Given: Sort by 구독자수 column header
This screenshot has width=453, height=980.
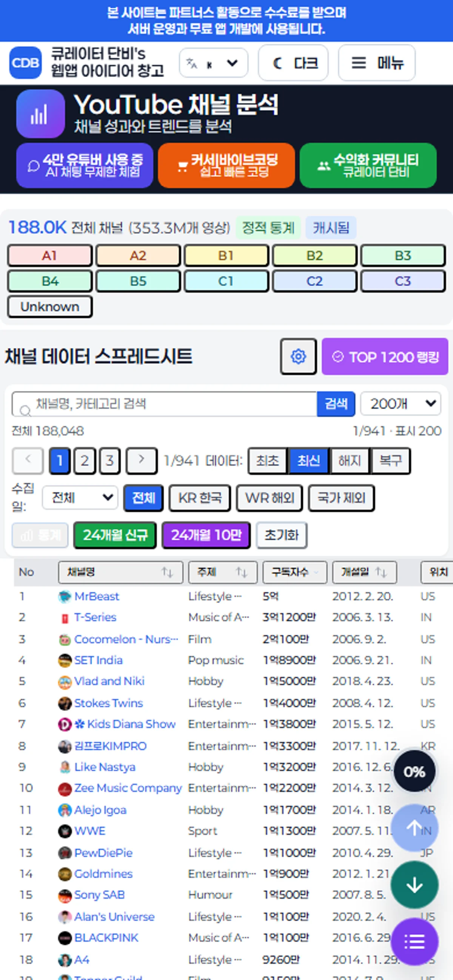Looking at the screenshot, I should [295, 572].
